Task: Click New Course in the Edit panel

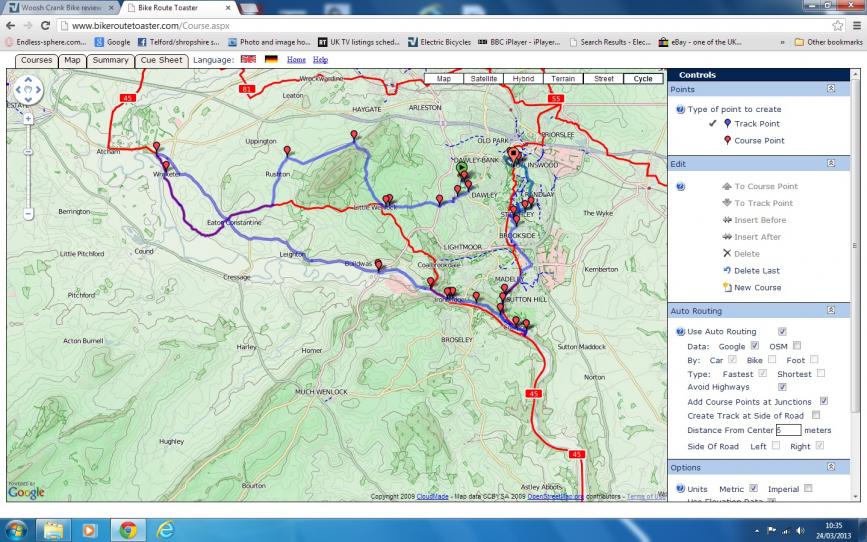Action: pyautogui.click(x=758, y=288)
